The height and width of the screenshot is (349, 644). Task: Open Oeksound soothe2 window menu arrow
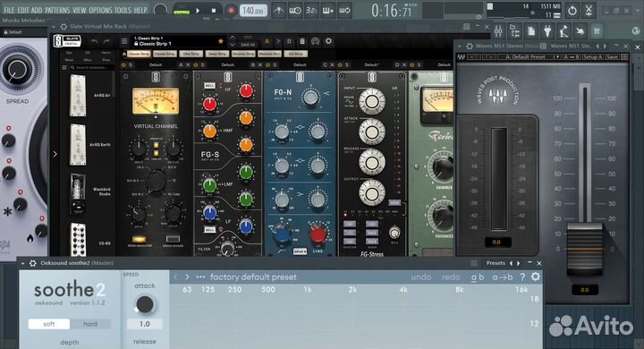click(x=22, y=263)
